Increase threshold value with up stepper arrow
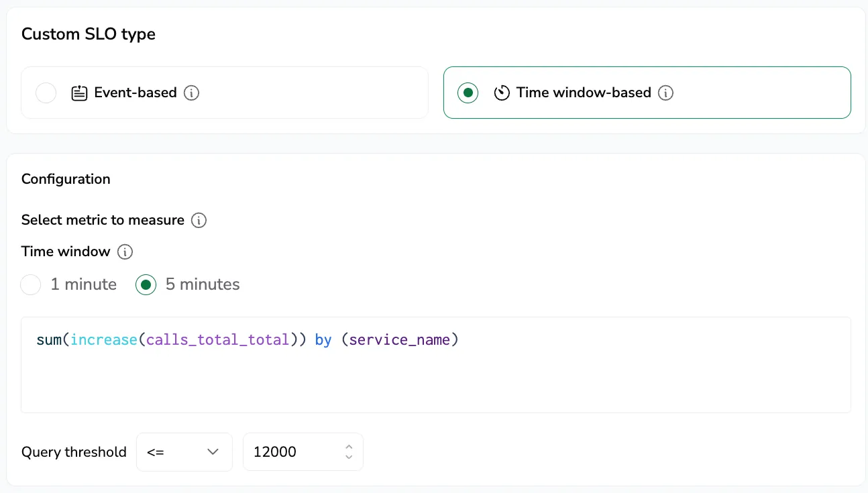Image resolution: width=868 pixels, height=493 pixels. [x=349, y=447]
